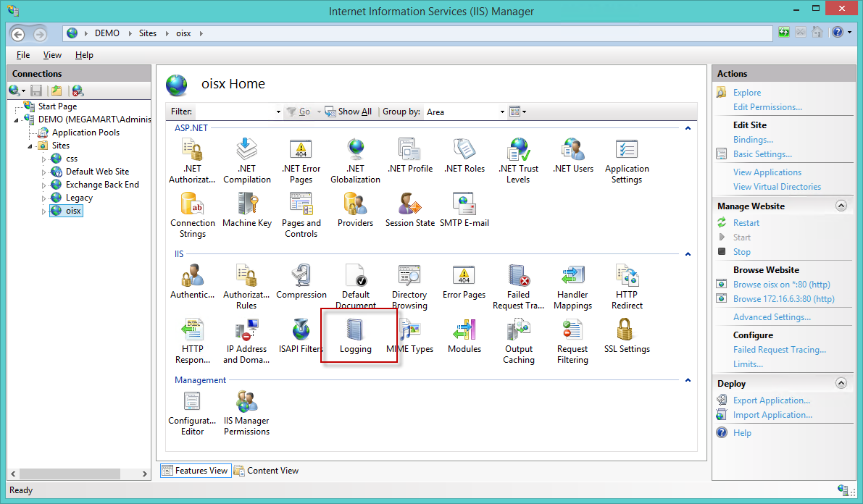Open the .NET Authorization feature icon
This screenshot has width=863, height=504.
click(192, 161)
